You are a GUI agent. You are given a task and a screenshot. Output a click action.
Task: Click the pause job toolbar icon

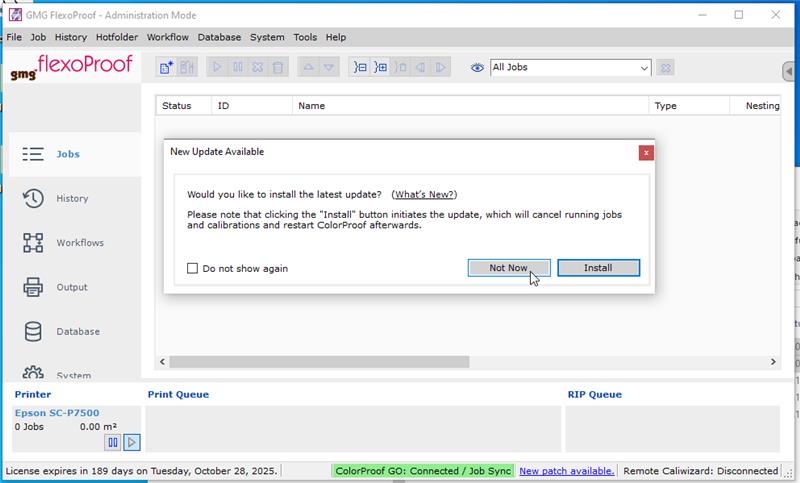coord(238,67)
